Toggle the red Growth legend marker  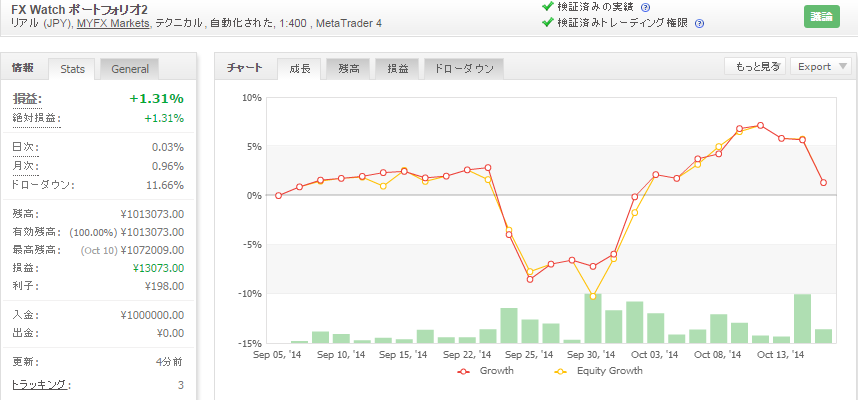coord(464,371)
